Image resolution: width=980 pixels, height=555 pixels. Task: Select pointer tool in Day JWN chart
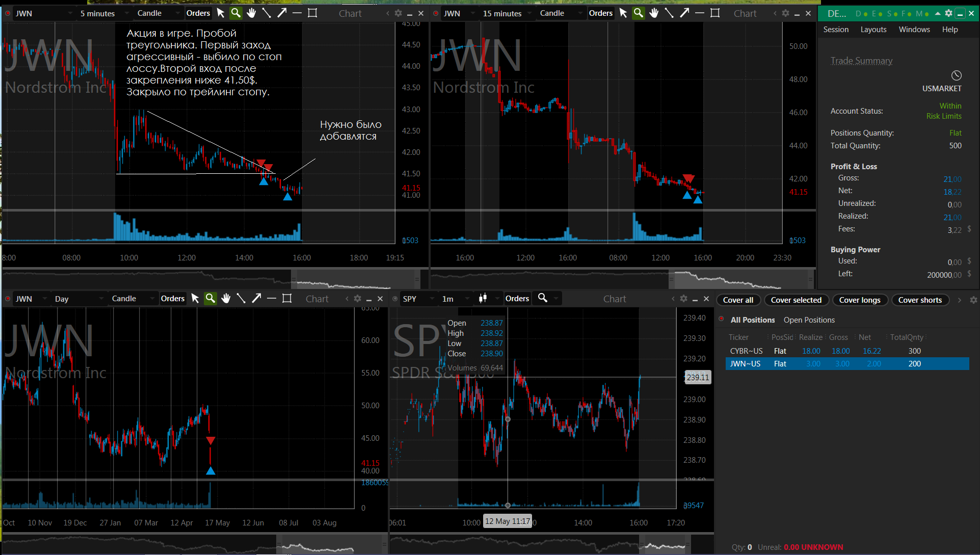coord(195,299)
